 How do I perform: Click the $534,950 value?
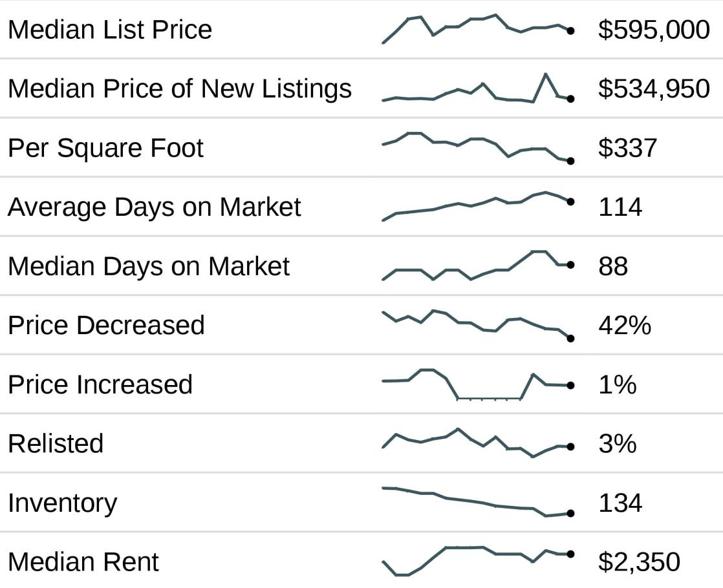pos(654,89)
